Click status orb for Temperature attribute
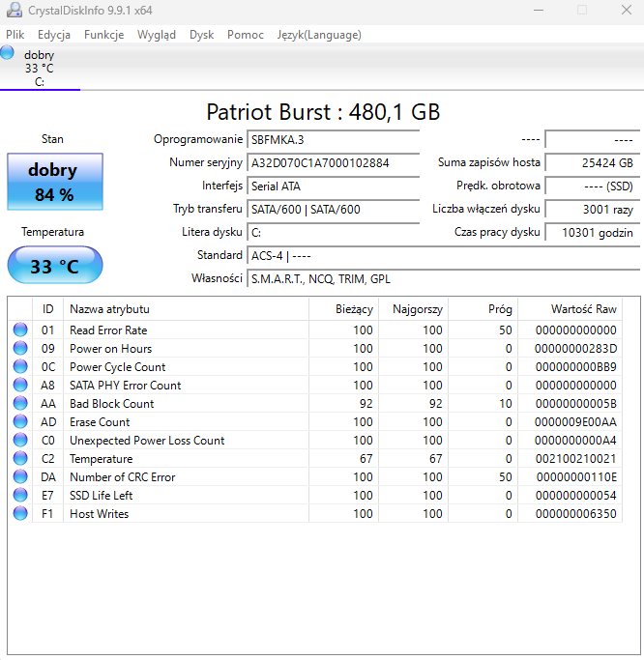This screenshot has width=644, height=660. pyautogui.click(x=20, y=458)
